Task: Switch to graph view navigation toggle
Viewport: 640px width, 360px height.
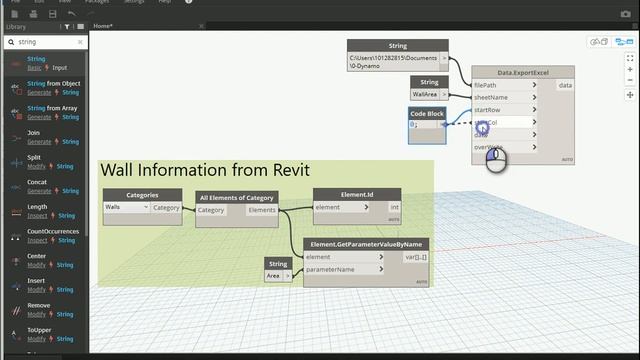Action: [624, 42]
